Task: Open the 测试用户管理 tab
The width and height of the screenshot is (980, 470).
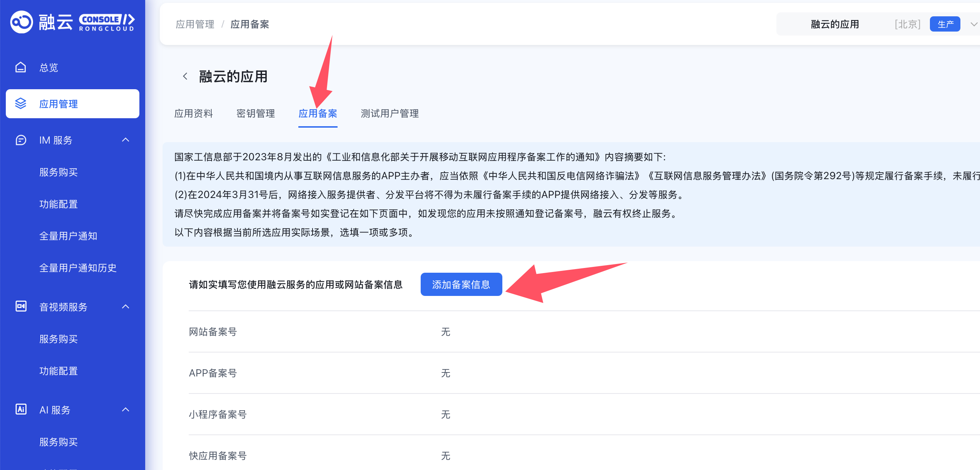Action: pos(389,113)
